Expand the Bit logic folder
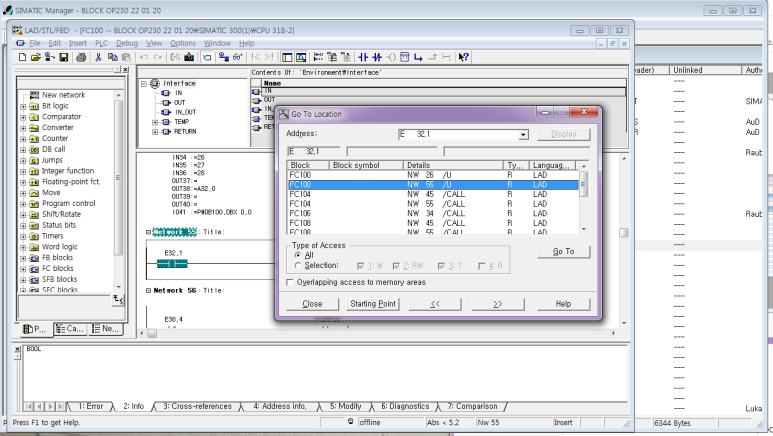Screen dimensions: 773x436 (23, 106)
